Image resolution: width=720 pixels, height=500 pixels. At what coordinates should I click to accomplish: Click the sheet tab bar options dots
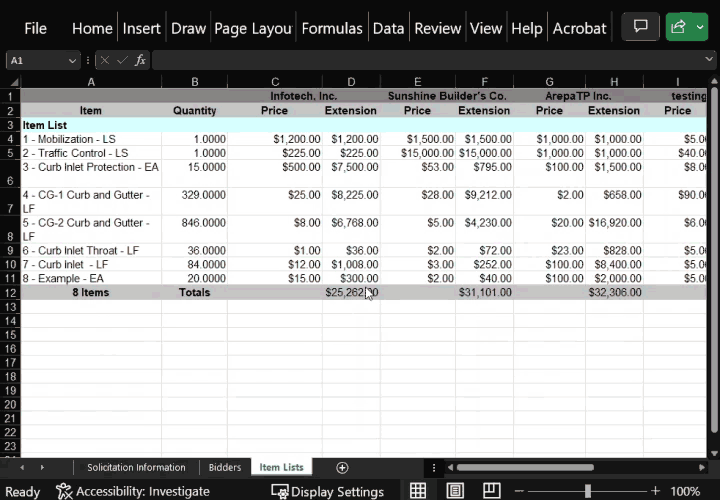tap(434, 467)
